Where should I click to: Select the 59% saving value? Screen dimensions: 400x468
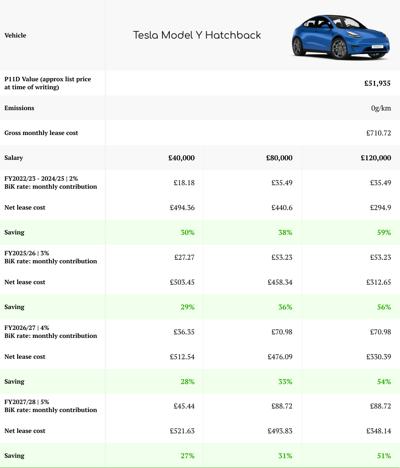384,232
